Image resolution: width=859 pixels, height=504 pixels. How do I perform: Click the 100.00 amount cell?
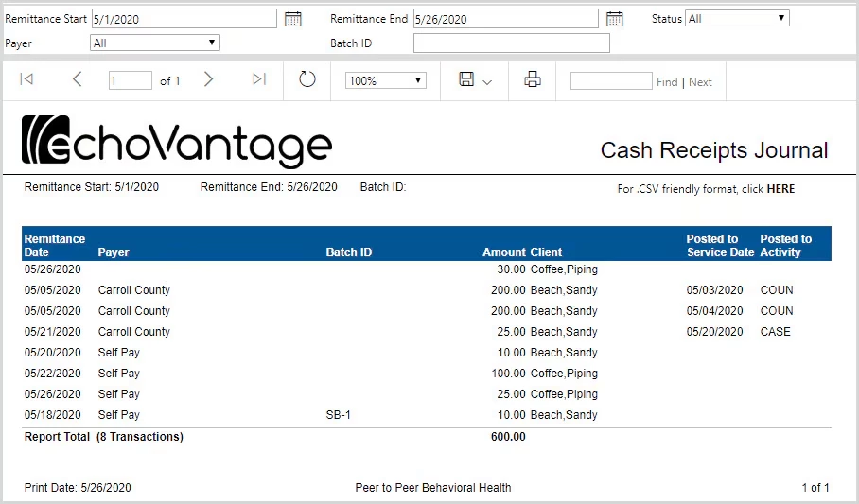pos(508,374)
